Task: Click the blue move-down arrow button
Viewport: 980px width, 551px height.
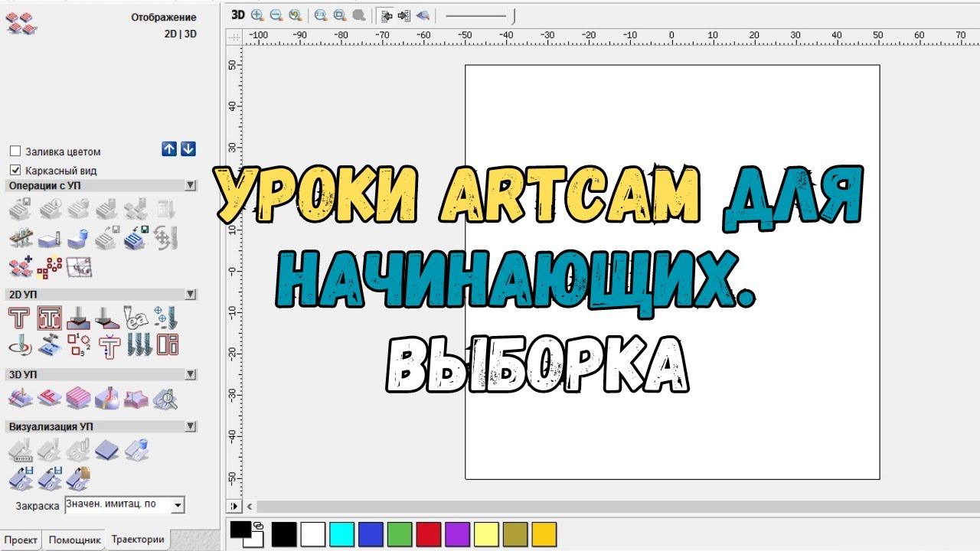Action: tap(188, 149)
